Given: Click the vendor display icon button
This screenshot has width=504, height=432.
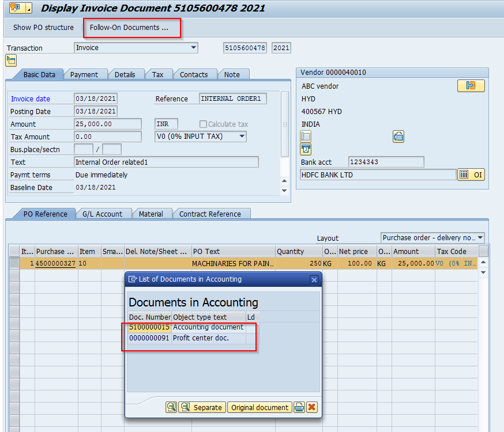Looking at the screenshot, I should tap(471, 86).
